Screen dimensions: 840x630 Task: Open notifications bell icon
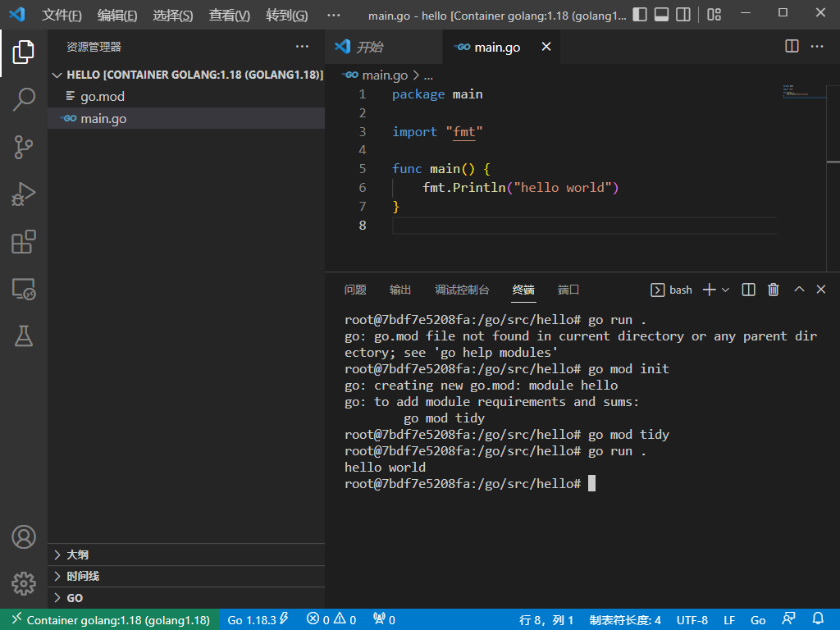pyautogui.click(x=818, y=619)
